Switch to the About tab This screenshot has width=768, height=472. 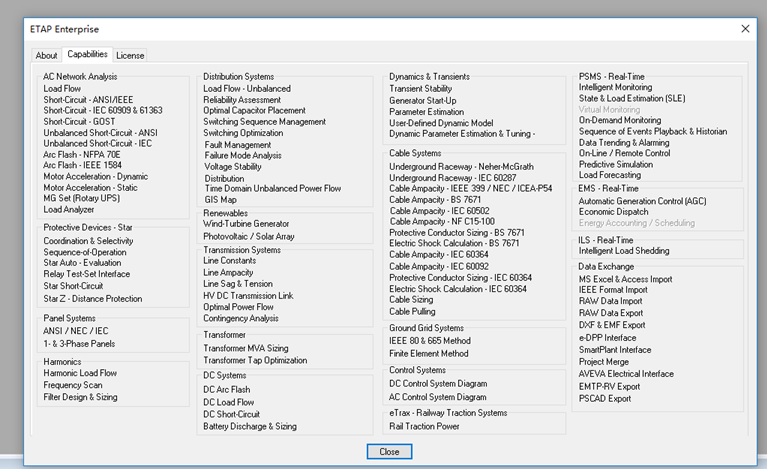point(47,55)
